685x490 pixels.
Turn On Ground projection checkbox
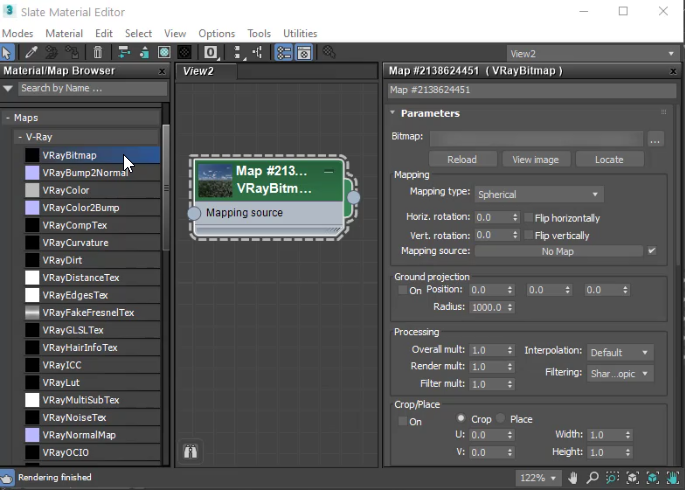[x=403, y=290]
